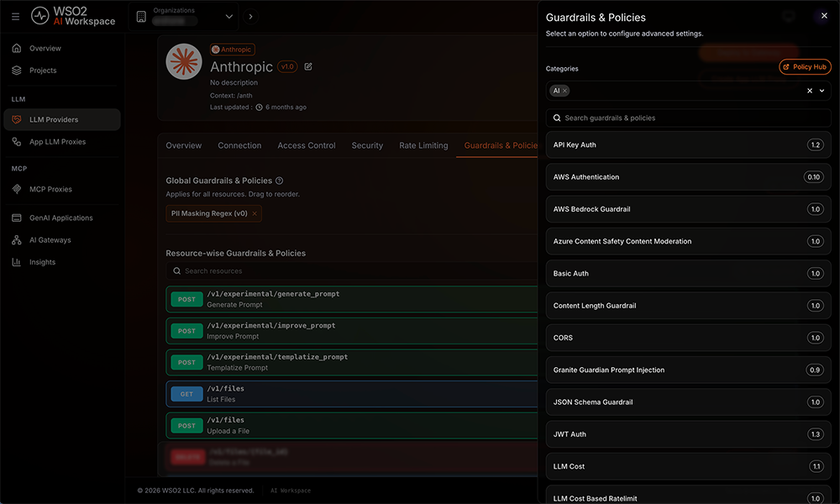The height and width of the screenshot is (504, 840).
Task: Remove the AI category chip
Action: (x=564, y=91)
